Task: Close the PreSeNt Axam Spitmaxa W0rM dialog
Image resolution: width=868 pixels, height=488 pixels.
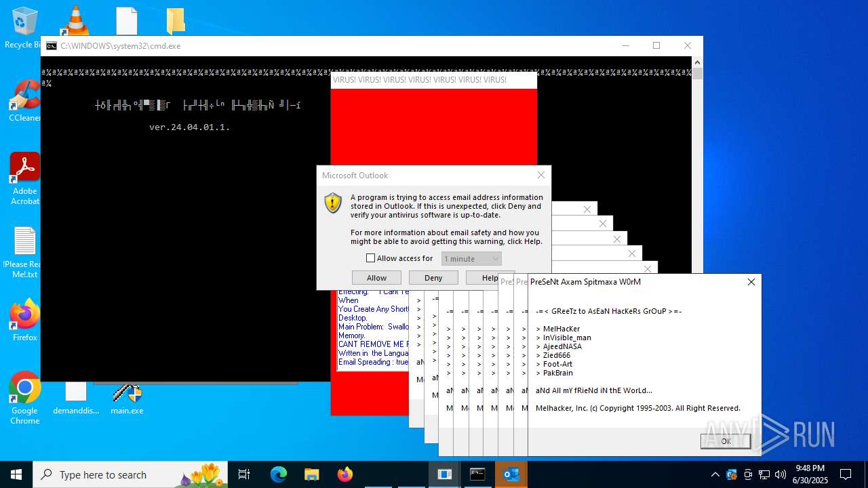Action: (x=751, y=282)
